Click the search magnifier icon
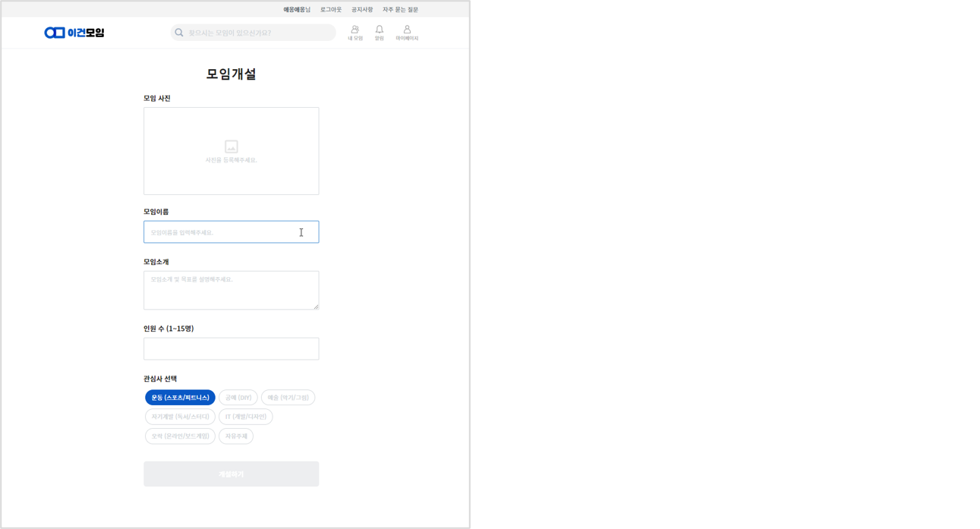Image resolution: width=980 pixels, height=529 pixels. tap(179, 32)
